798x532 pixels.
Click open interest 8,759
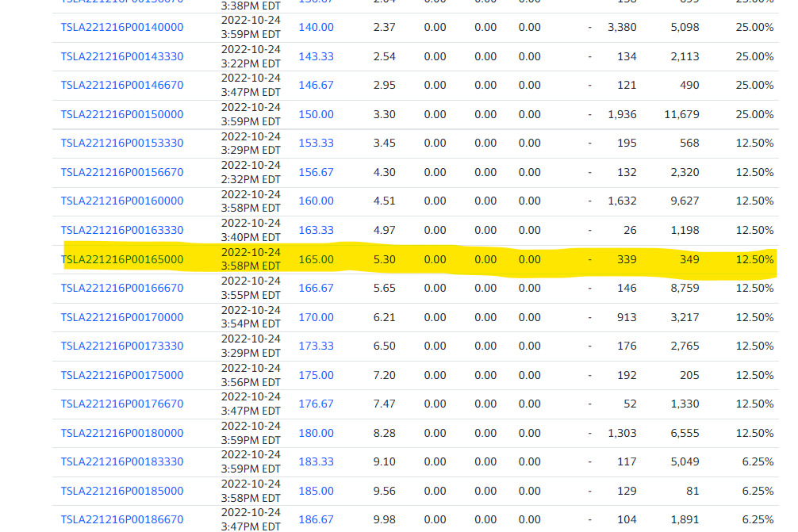coord(685,288)
